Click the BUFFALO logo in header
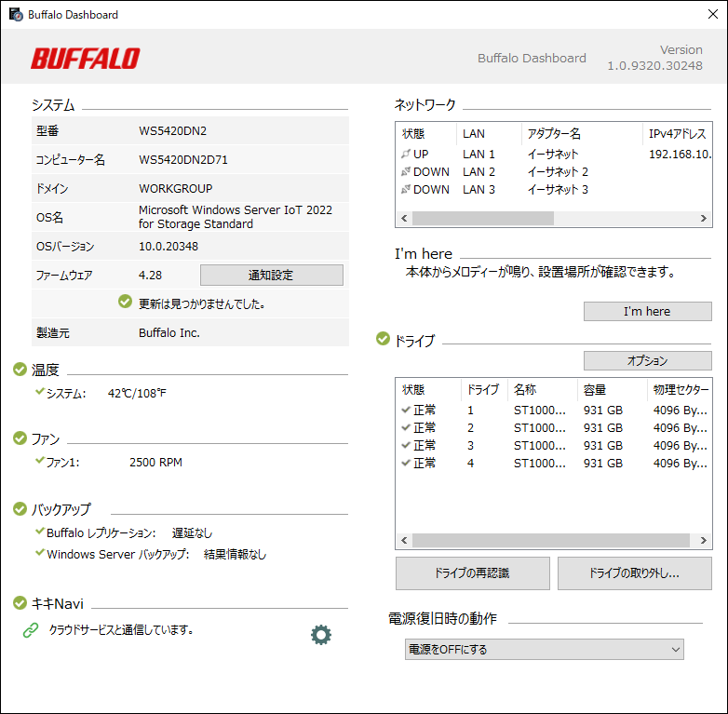This screenshot has height=714, width=728. tap(85, 59)
